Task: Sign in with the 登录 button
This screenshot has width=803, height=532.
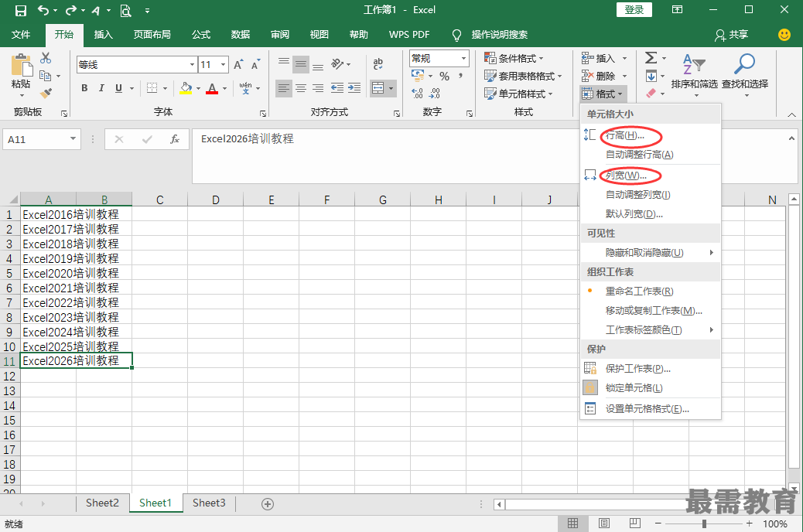Action: coord(634,10)
